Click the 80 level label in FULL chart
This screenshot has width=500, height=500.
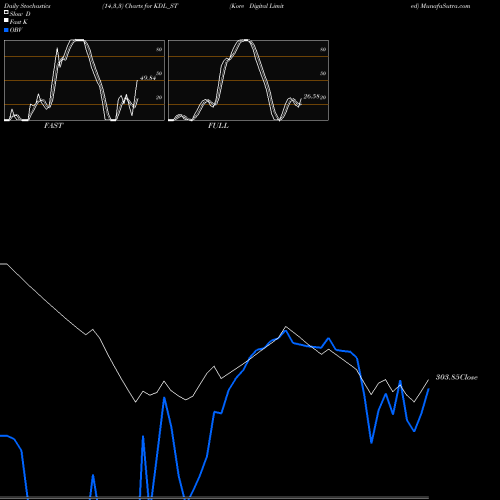(323, 50)
